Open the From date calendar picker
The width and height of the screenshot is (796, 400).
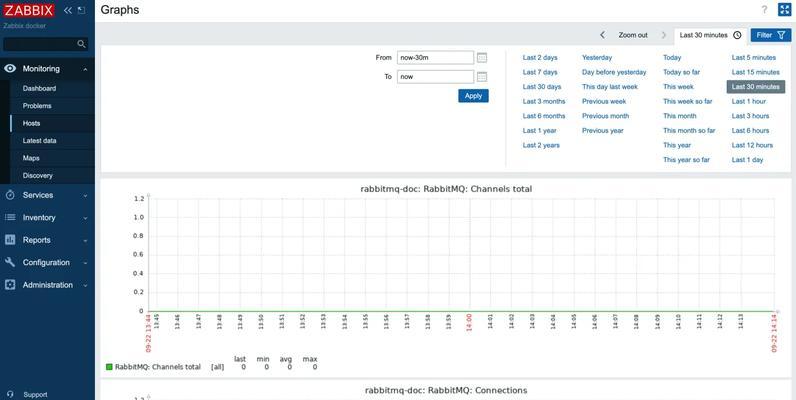482,58
